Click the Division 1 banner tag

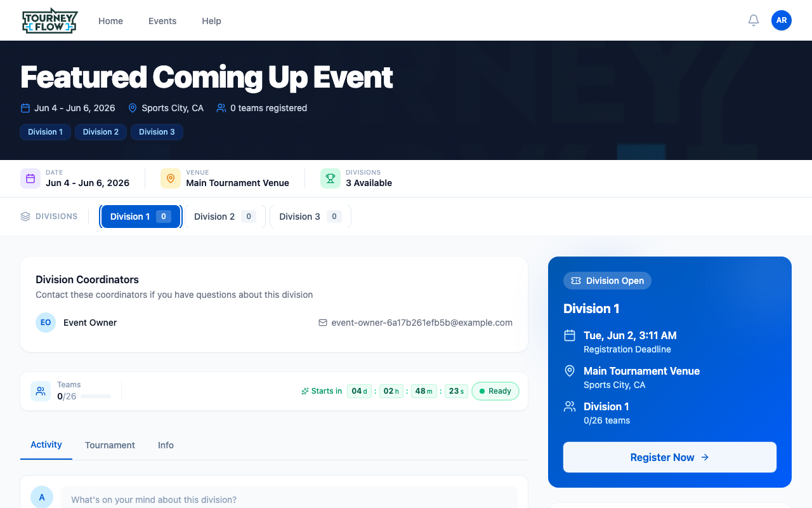coord(45,132)
